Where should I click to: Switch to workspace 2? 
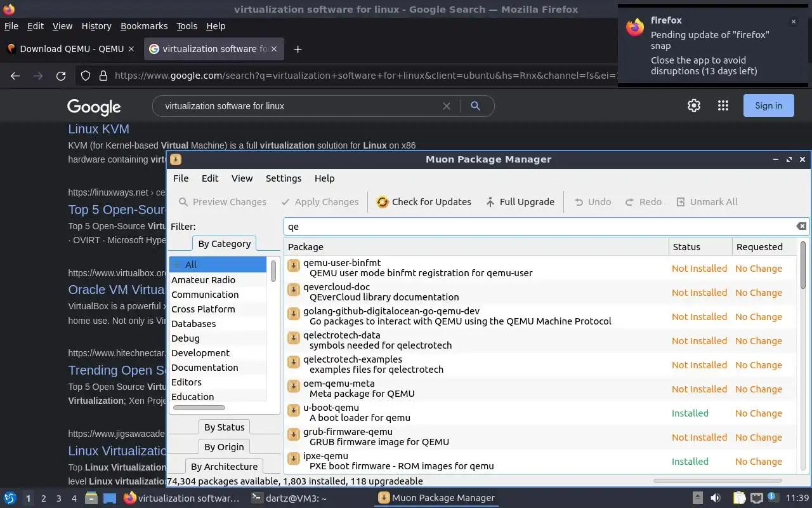43,498
